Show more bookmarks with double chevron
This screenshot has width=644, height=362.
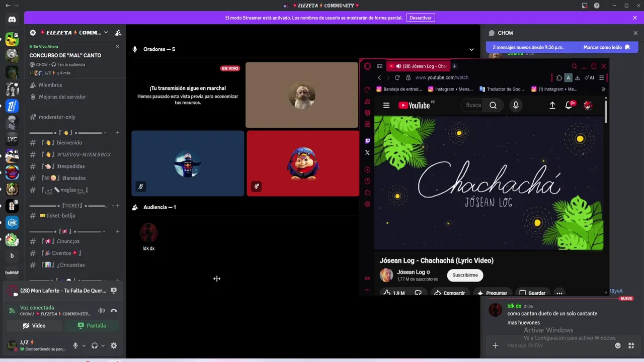(603, 89)
